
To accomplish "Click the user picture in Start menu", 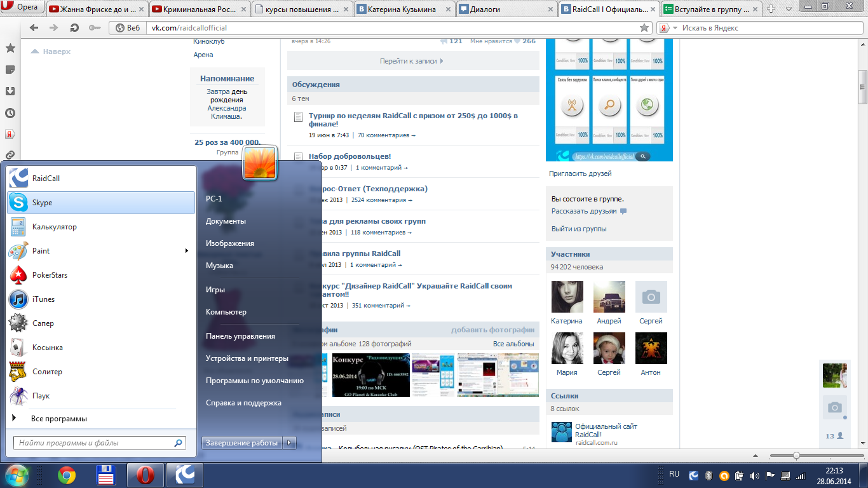I will tap(260, 163).
